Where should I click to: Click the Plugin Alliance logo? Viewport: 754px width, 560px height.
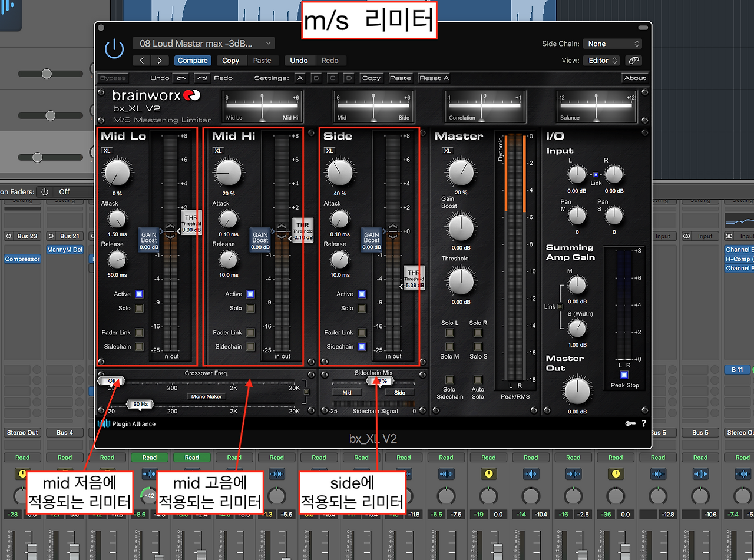[x=126, y=423]
